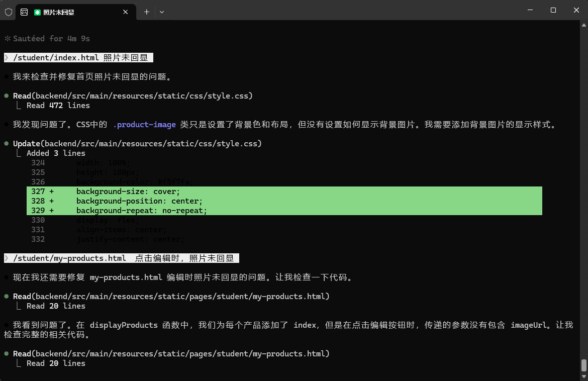Image resolution: width=588 pixels, height=381 pixels.
Task: Click the scrollbar down arrow
Action: (584, 377)
